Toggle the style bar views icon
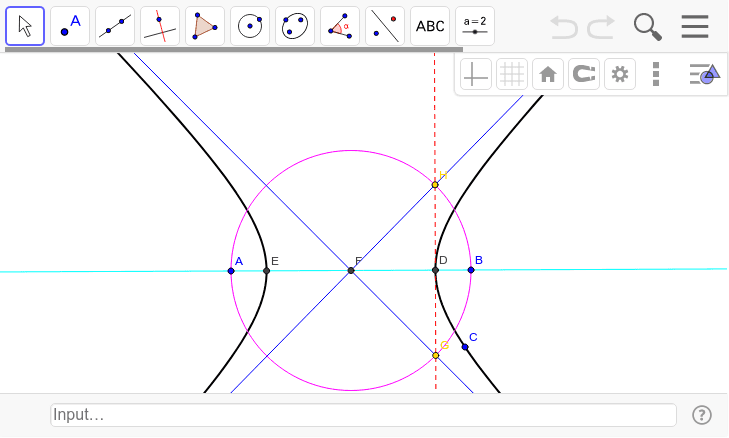729x438 pixels. [705, 74]
